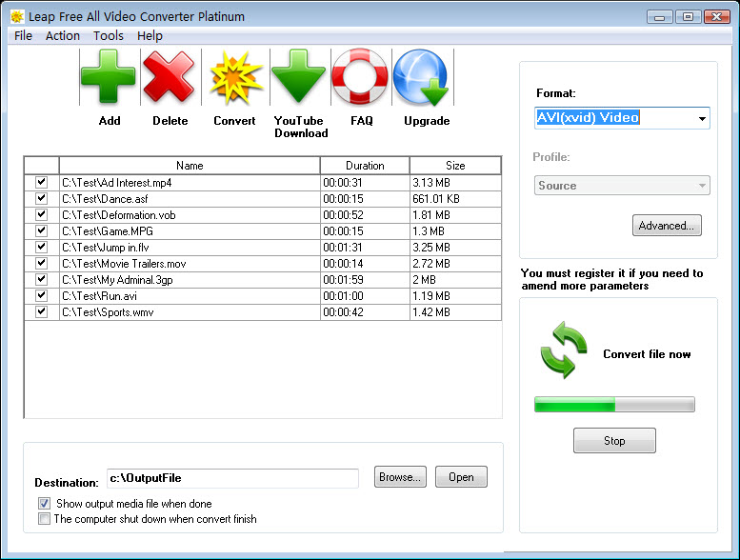Click the Stop button

click(x=614, y=441)
